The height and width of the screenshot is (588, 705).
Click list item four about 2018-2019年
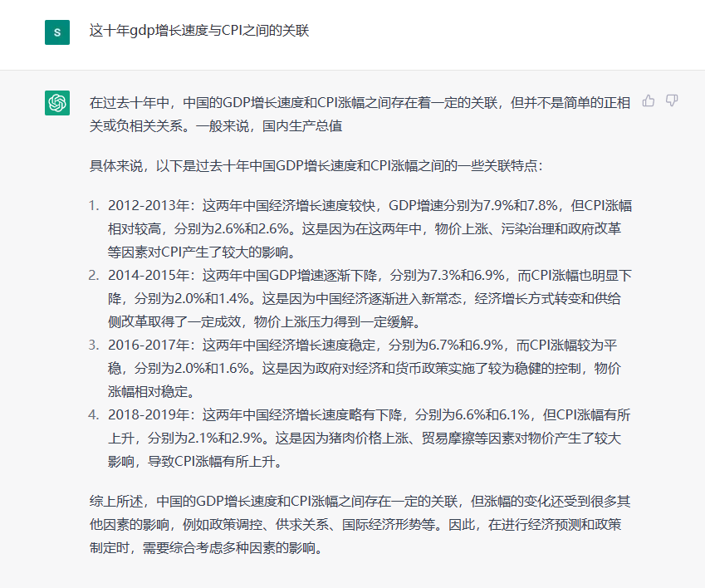click(x=369, y=438)
